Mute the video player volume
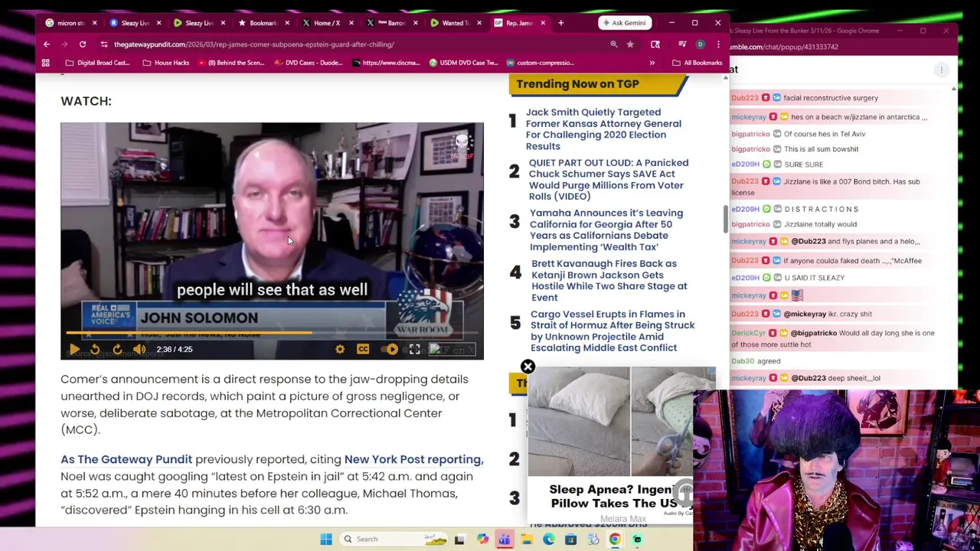Viewport: 980px width, 551px height. coord(139,349)
